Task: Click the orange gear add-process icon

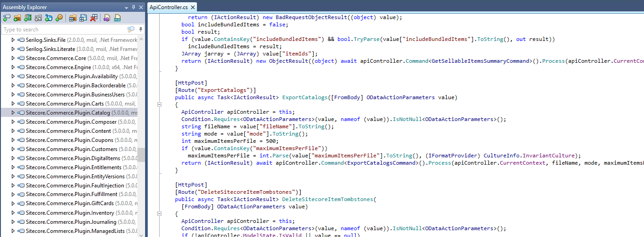Action: [x=59, y=18]
